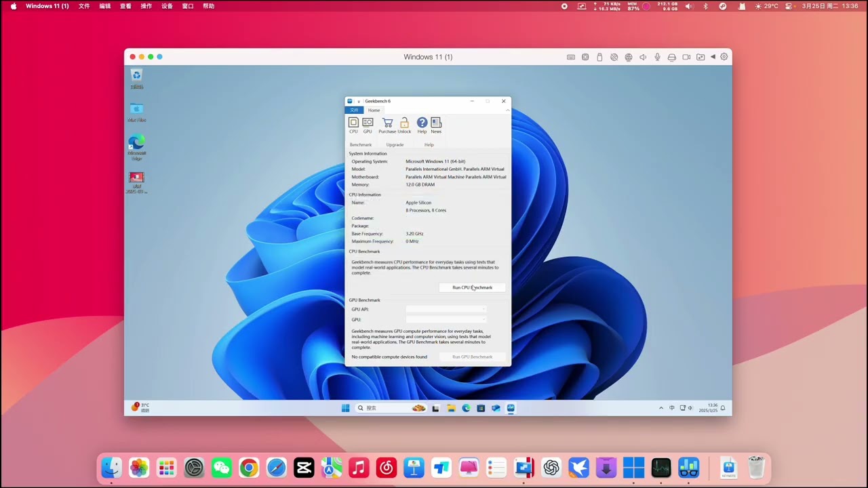Click the macOS volume menu bar icon

click(689, 6)
